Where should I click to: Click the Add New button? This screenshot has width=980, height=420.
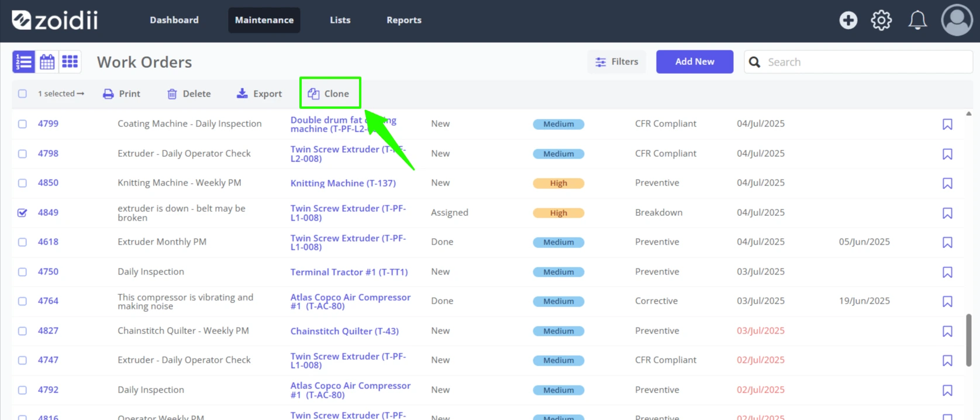click(695, 61)
